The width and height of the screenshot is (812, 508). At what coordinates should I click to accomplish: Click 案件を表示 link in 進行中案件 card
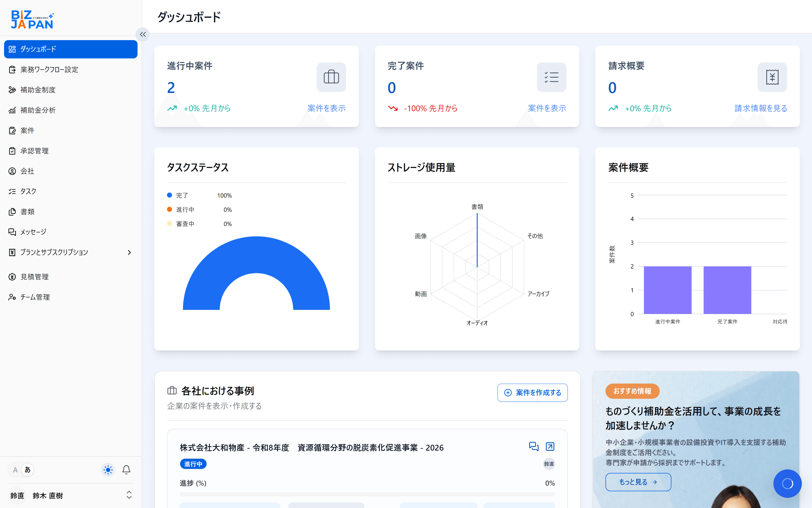coord(327,108)
